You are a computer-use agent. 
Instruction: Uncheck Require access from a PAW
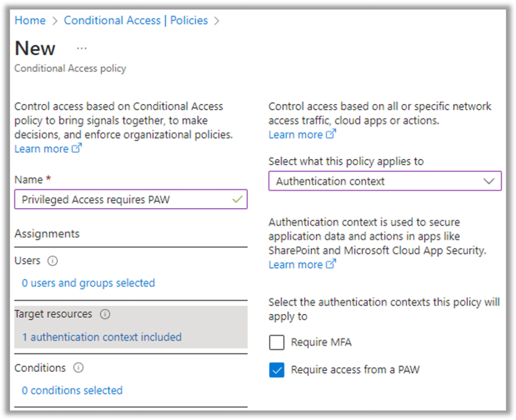click(277, 371)
